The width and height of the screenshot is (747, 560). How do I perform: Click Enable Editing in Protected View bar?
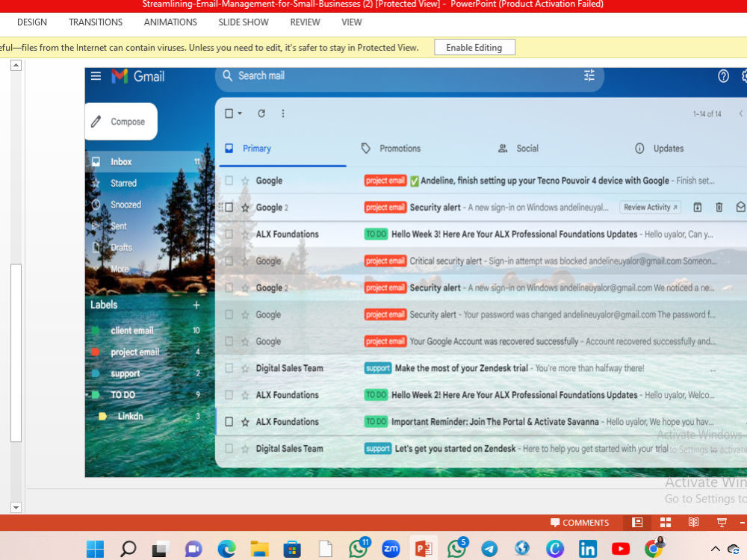coord(474,48)
